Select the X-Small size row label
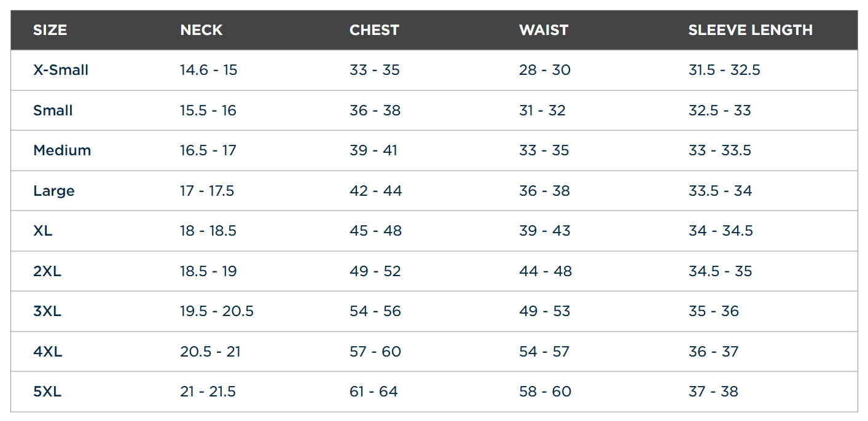Image resolution: width=868 pixels, height=421 pixels. pyautogui.click(x=61, y=70)
